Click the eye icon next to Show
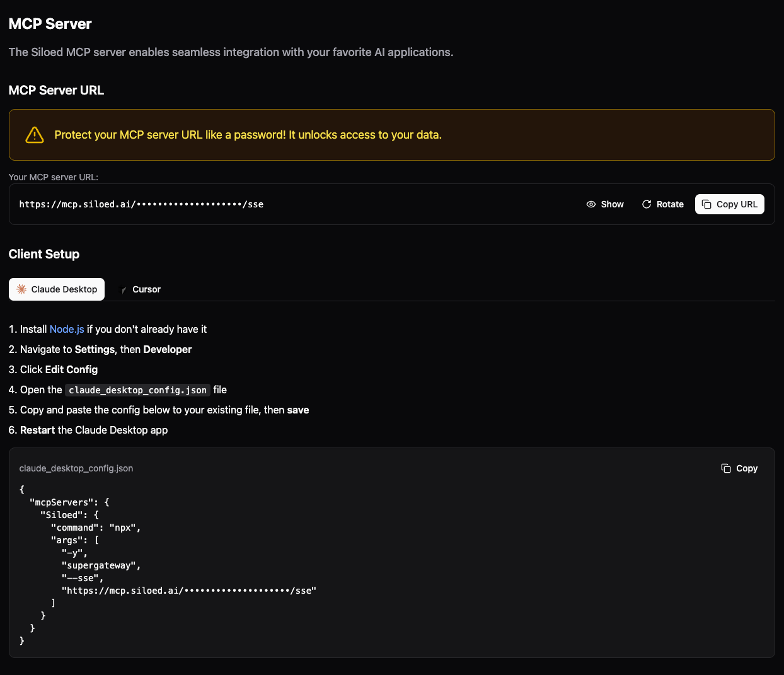 pos(591,204)
